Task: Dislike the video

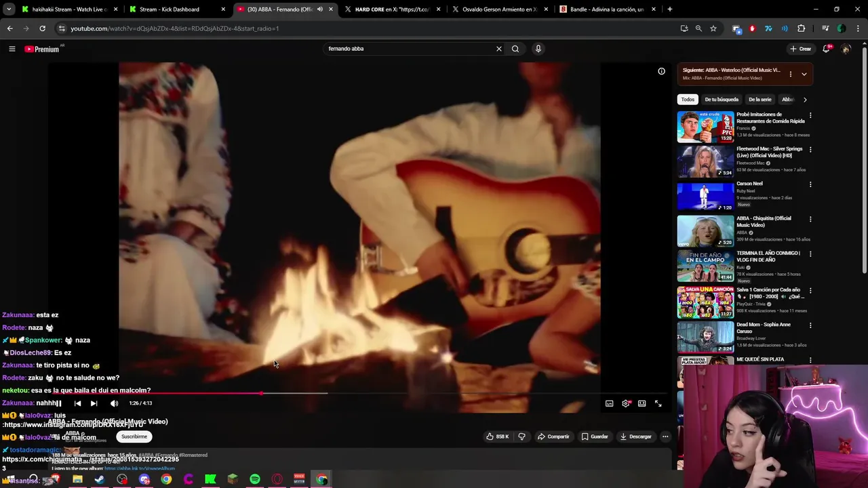Action: pyautogui.click(x=521, y=436)
